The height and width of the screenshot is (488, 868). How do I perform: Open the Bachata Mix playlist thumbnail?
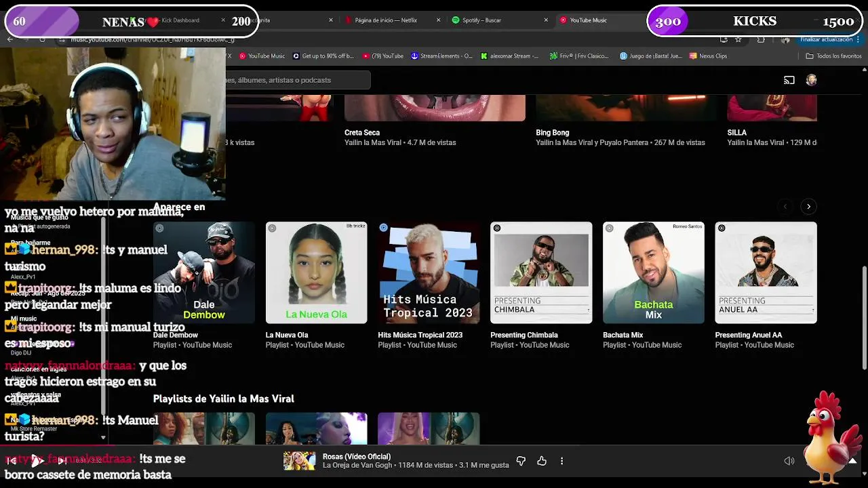[654, 272]
